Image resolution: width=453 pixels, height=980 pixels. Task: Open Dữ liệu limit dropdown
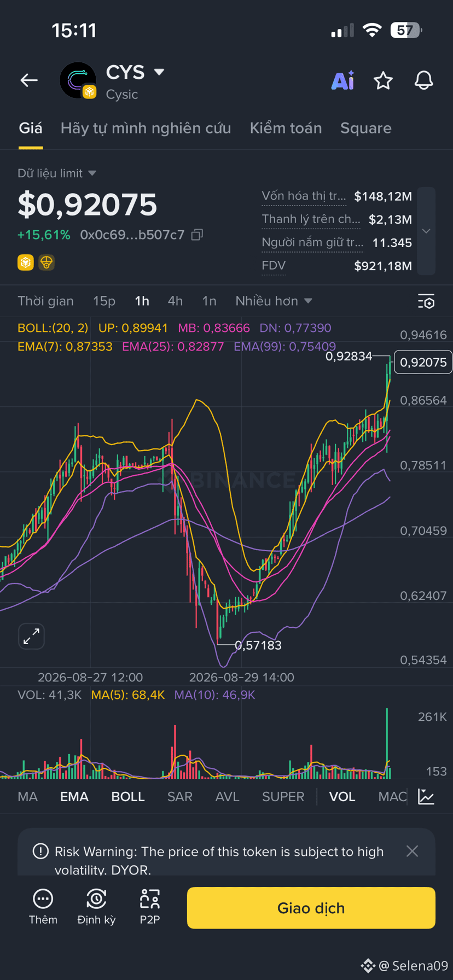click(57, 173)
